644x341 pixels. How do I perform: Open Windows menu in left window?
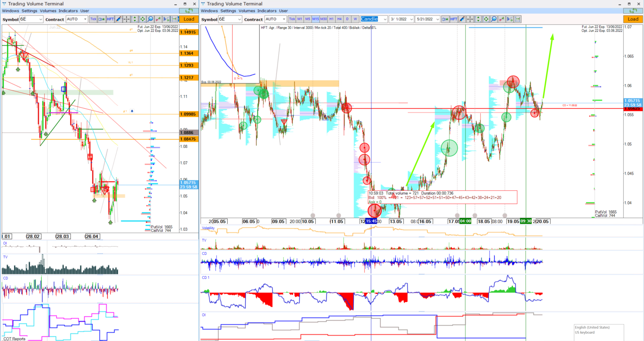[10, 11]
